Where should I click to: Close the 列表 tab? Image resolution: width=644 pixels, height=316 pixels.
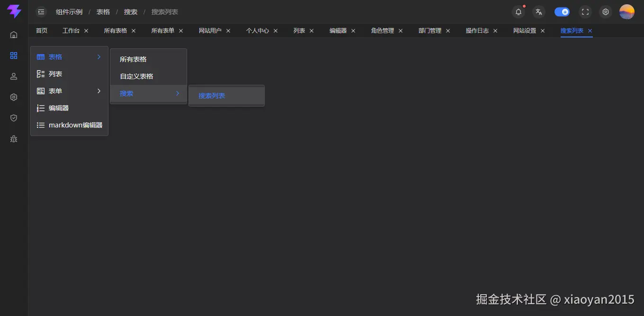[312, 31]
